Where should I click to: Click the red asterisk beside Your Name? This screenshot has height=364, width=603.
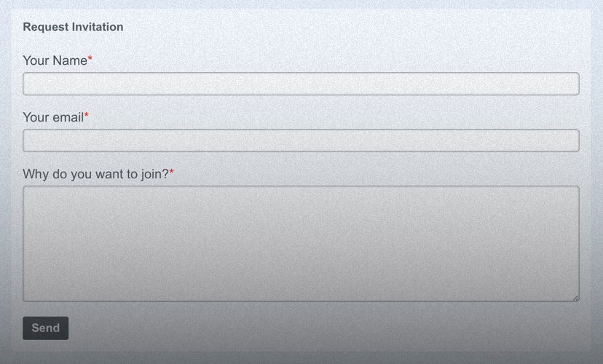pyautogui.click(x=90, y=60)
